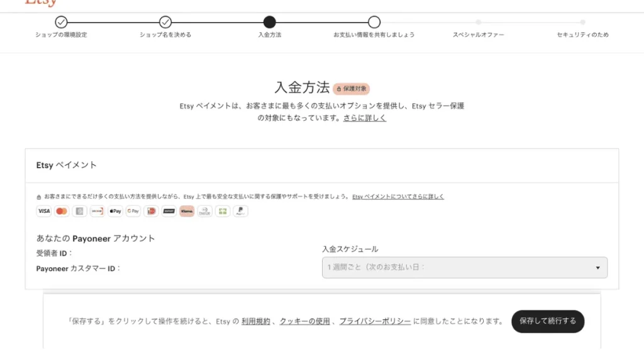Click the icon between Klarna and green icon

click(x=204, y=211)
